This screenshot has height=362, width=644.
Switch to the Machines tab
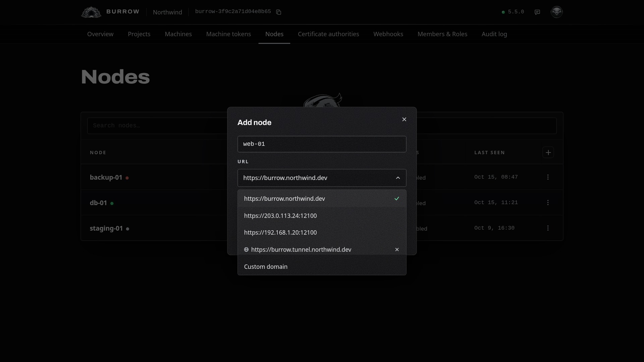coord(178,34)
